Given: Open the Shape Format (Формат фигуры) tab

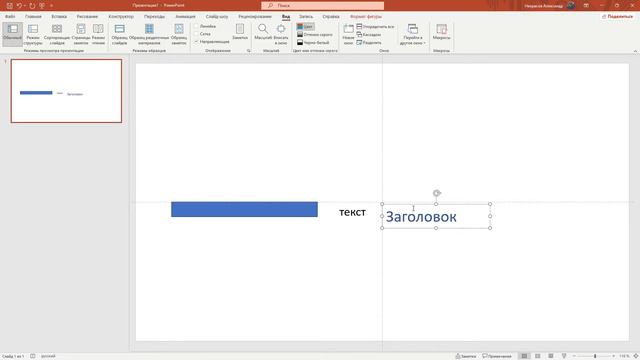Looking at the screenshot, I should pyautogui.click(x=366, y=17).
